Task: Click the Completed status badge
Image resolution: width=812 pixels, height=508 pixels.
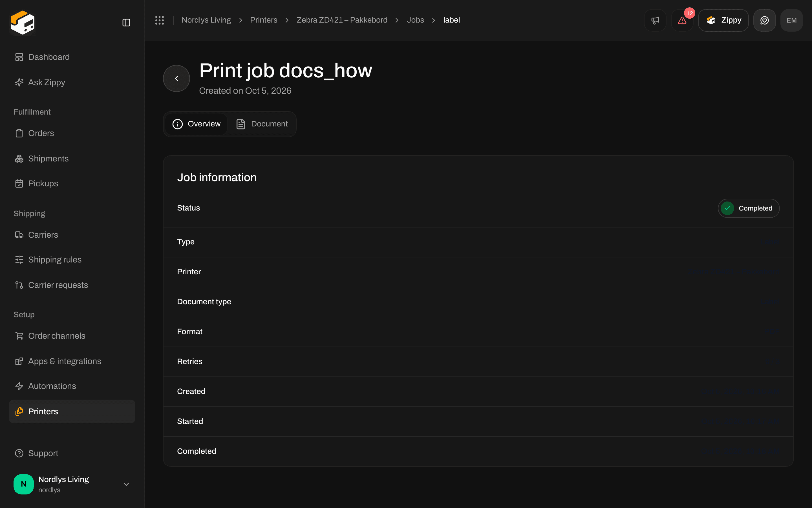Action: pos(749,208)
